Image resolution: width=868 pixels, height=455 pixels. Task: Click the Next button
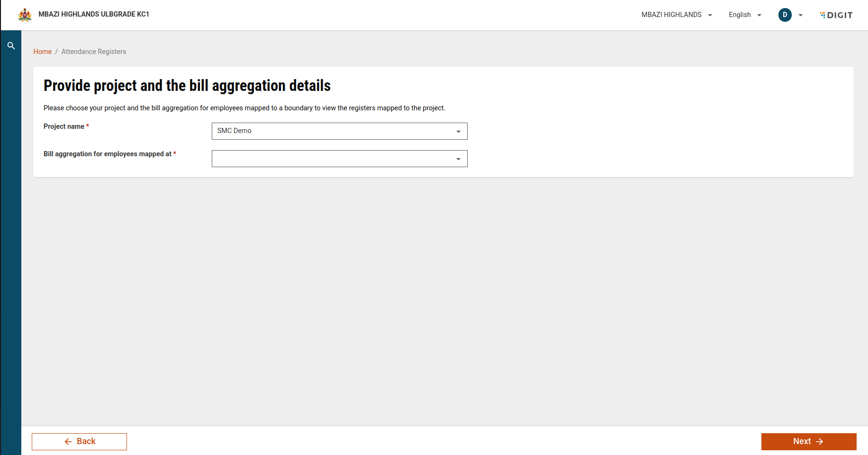pyautogui.click(x=809, y=442)
